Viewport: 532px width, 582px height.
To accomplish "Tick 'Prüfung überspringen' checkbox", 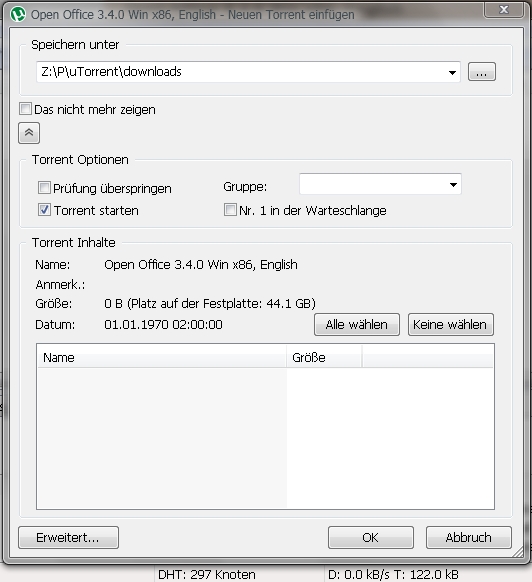I will tap(44, 188).
